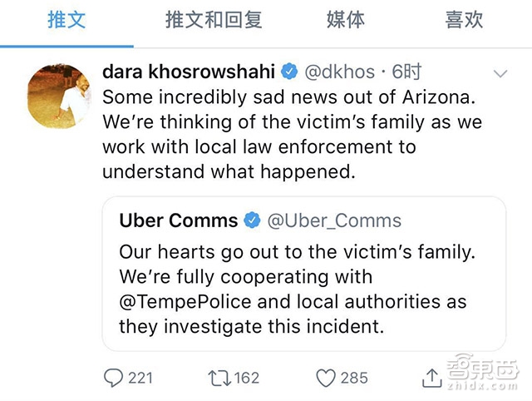
Task: Click the 285 likes count
Action: pyautogui.click(x=353, y=378)
